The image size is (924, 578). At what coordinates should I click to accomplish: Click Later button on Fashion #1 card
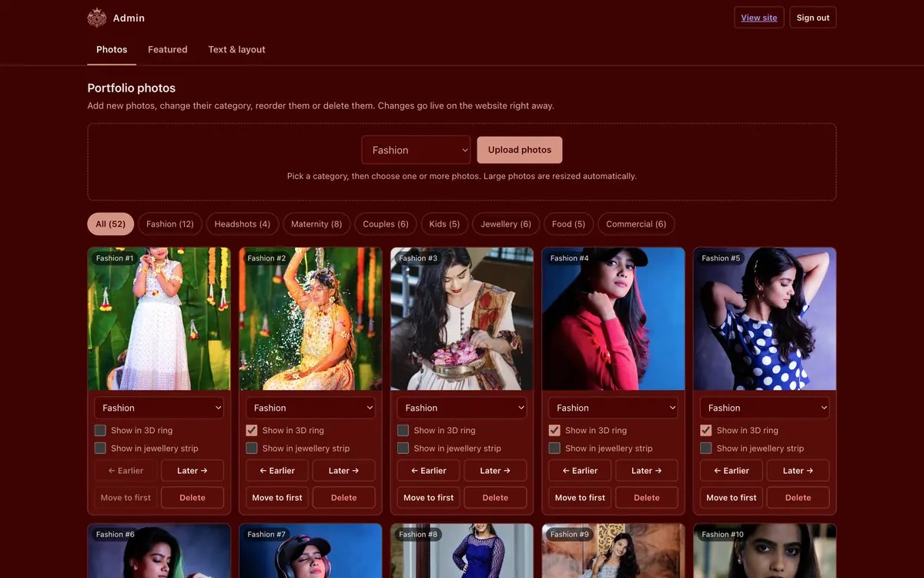(x=192, y=471)
